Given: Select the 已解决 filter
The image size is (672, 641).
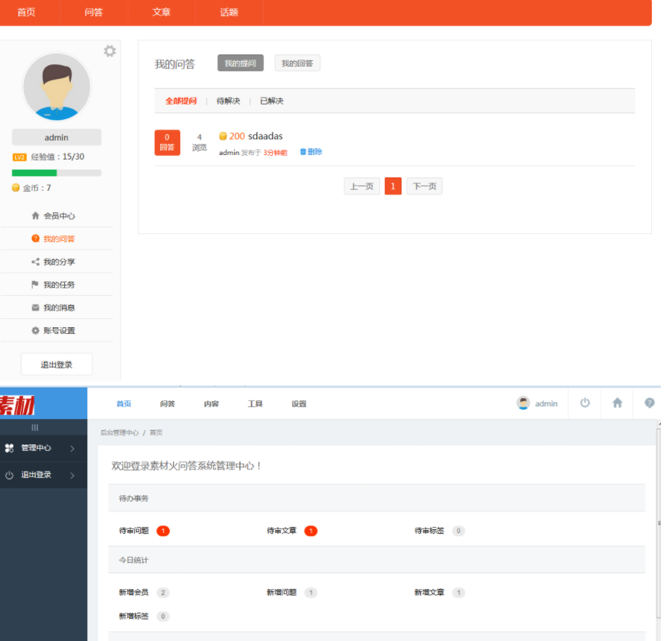Looking at the screenshot, I should 272,101.
